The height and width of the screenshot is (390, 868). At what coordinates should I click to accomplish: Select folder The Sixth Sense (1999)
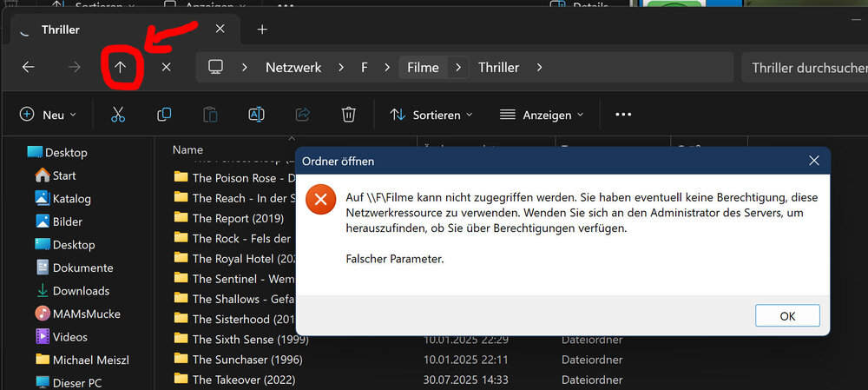pyautogui.click(x=241, y=339)
